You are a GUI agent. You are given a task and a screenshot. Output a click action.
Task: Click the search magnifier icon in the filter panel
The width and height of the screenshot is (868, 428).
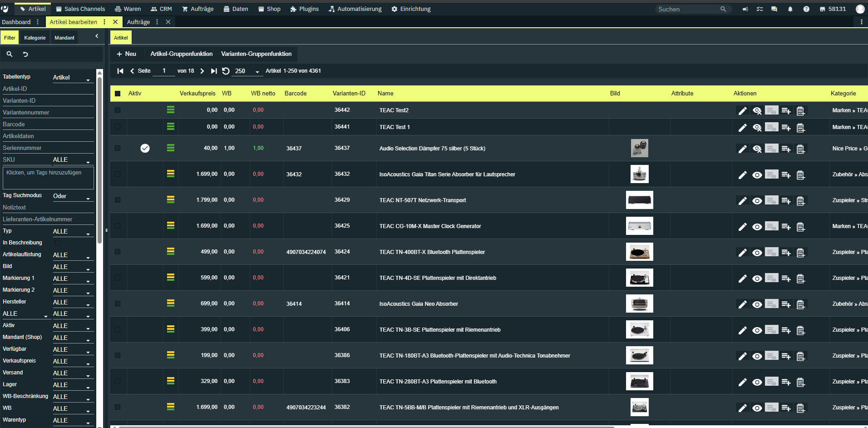coord(9,54)
